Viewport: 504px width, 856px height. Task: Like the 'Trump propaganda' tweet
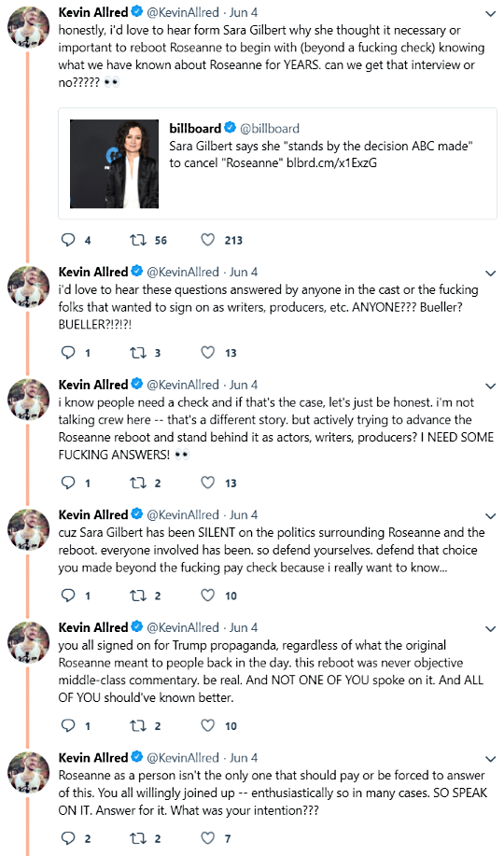[207, 725]
